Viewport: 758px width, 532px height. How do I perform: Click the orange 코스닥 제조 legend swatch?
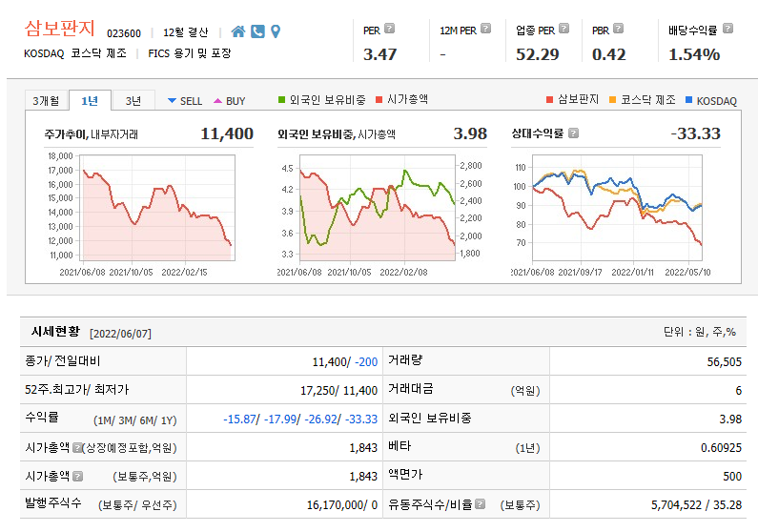(x=612, y=99)
